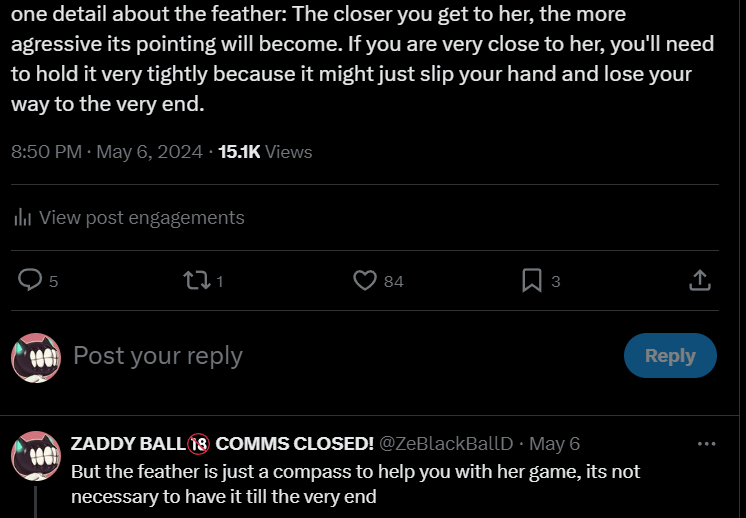Open the share post icon
The height and width of the screenshot is (518, 746).
701,281
